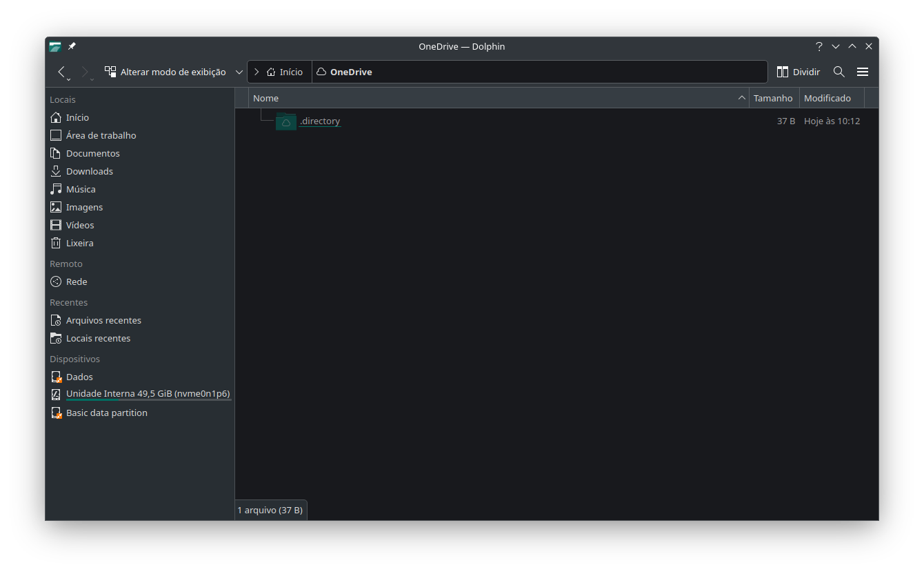Go back with the left arrow button

tap(61, 72)
